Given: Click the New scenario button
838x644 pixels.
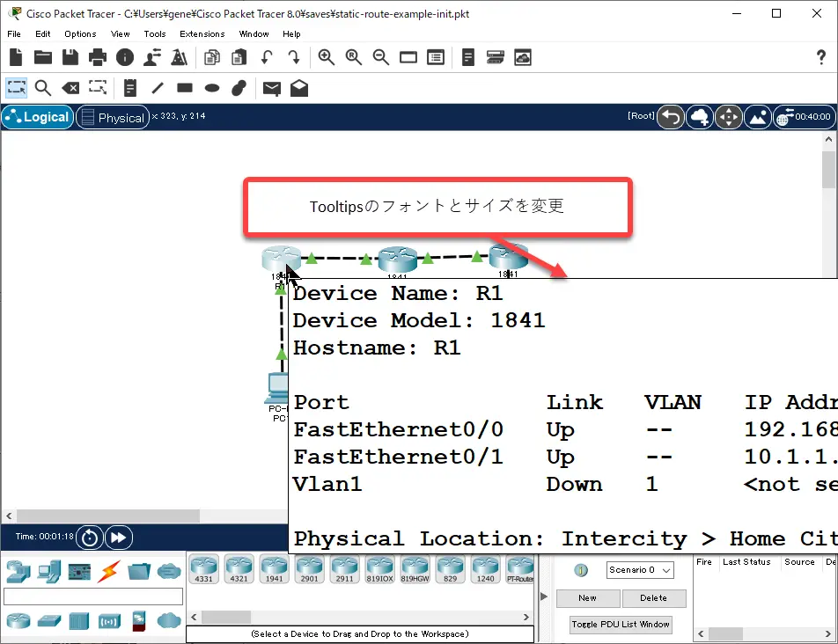Looking at the screenshot, I should click(x=588, y=598).
